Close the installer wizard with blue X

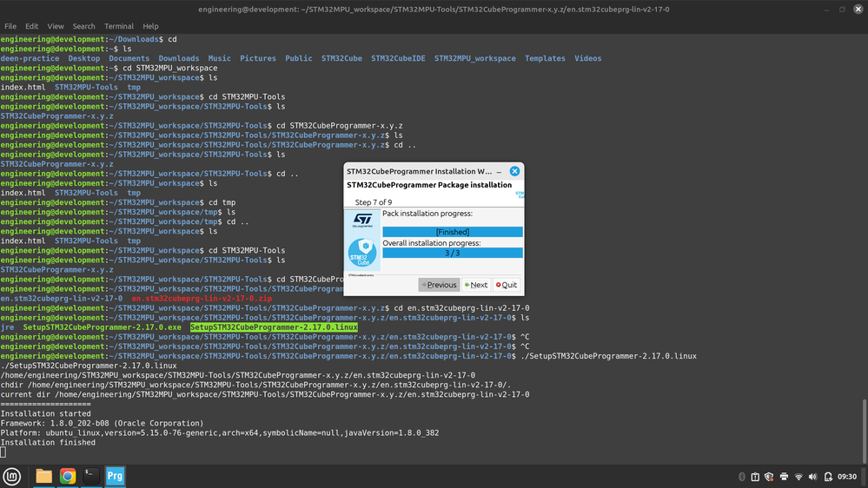pyautogui.click(x=514, y=171)
